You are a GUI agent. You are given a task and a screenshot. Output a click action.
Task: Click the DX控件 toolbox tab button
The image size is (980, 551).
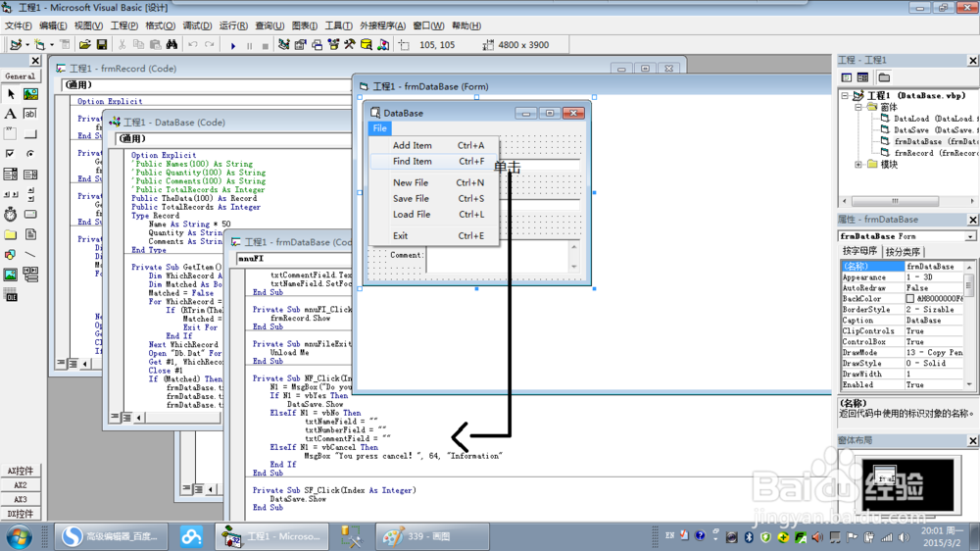click(21, 514)
